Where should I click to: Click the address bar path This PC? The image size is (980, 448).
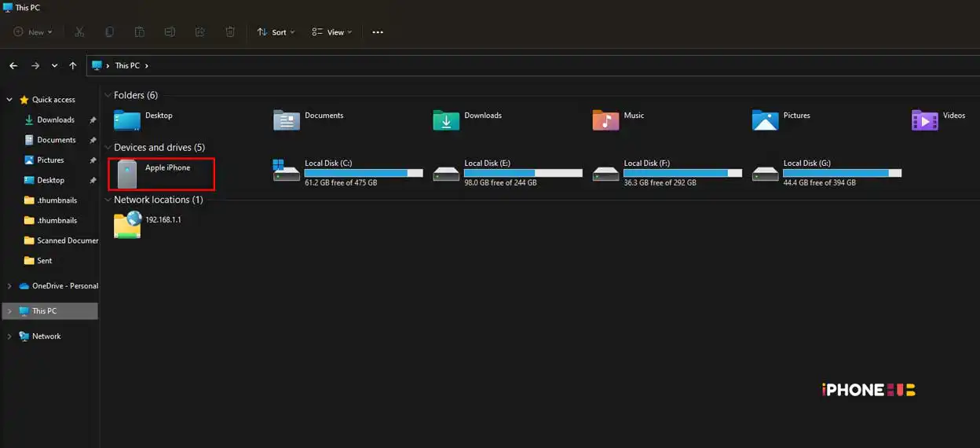(x=127, y=66)
